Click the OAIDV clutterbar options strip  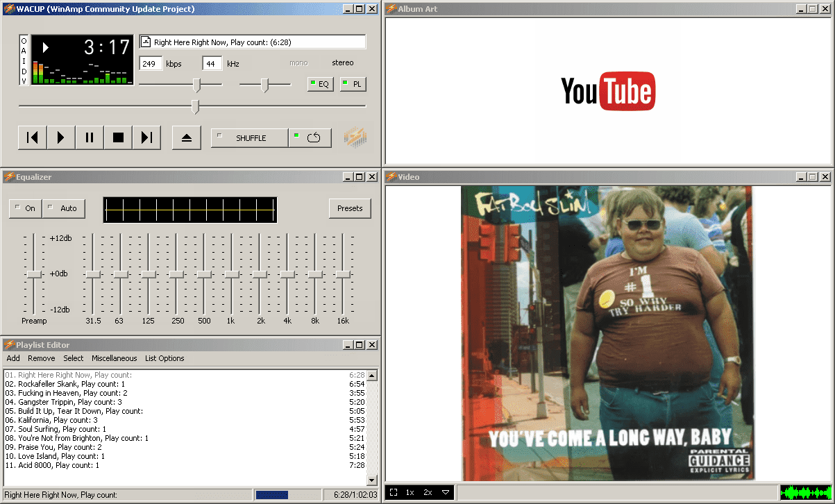pos(24,60)
